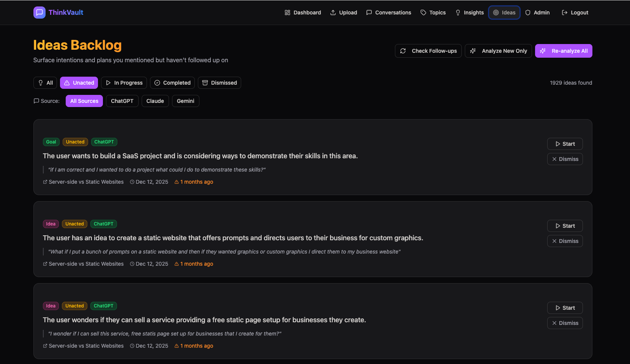The image size is (630, 364).
Task: Select ChatGPT as the source filter
Action: (x=122, y=101)
